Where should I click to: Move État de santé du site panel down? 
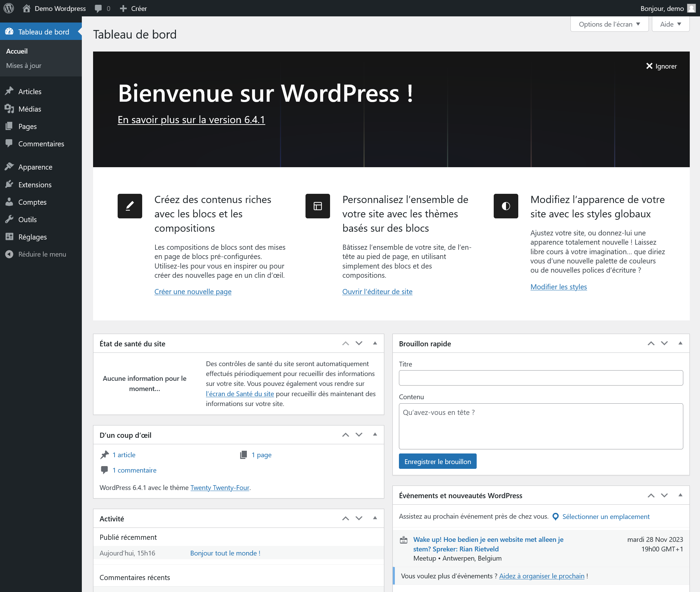pos(359,343)
